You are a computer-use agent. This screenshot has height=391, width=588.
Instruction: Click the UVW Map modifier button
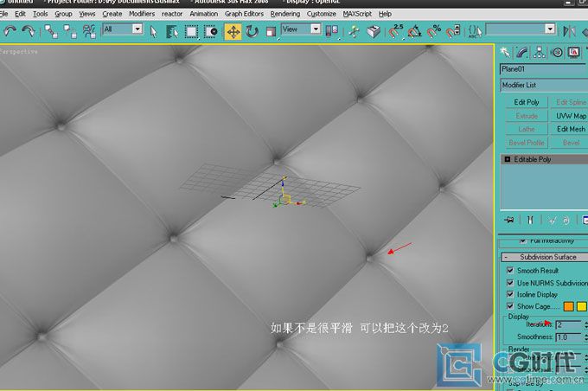pos(569,116)
